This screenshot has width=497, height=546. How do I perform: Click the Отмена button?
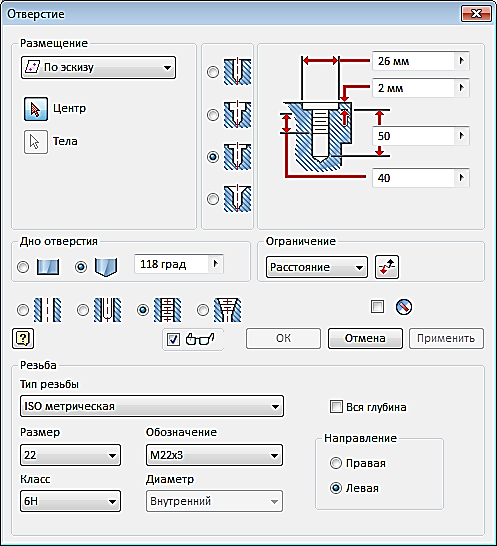pos(365,338)
